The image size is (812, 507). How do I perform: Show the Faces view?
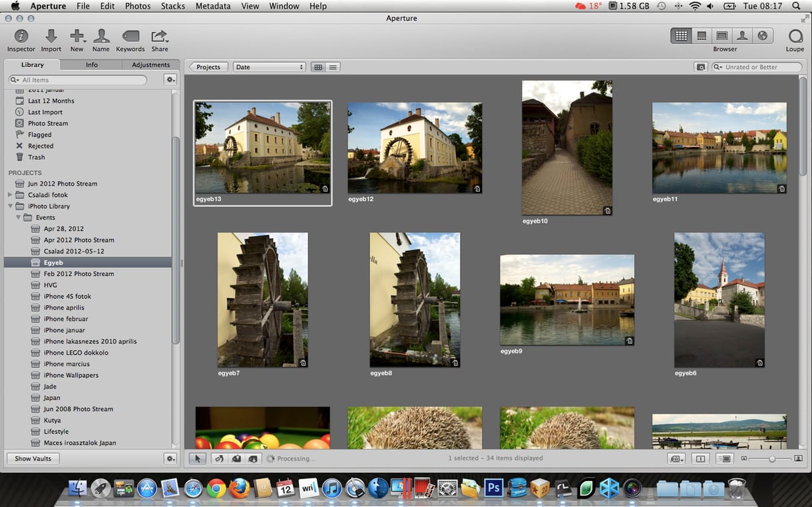pos(742,36)
